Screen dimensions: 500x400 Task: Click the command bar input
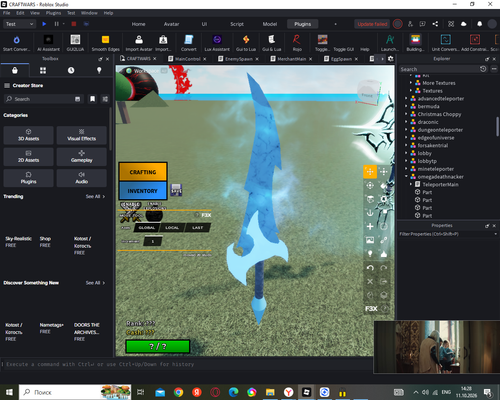(187, 364)
